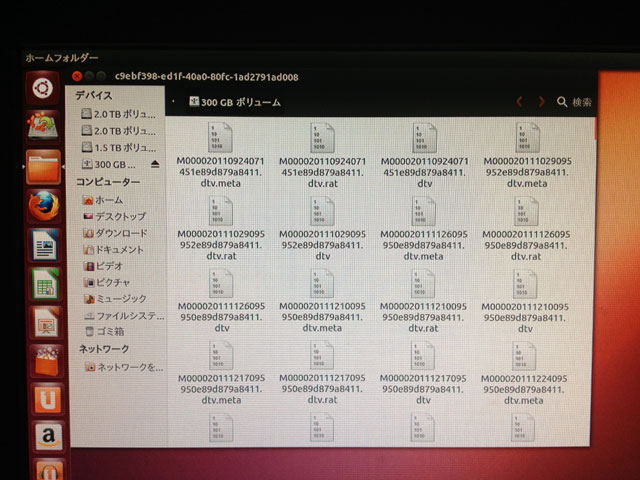Select the 1.5 TB volume in sidebar
This screenshot has height=480, width=640.
pos(119,147)
